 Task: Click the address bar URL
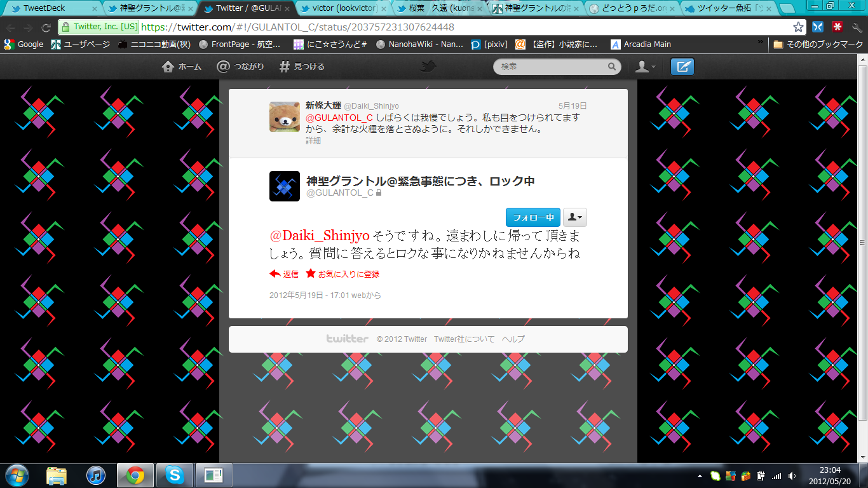pos(297,27)
